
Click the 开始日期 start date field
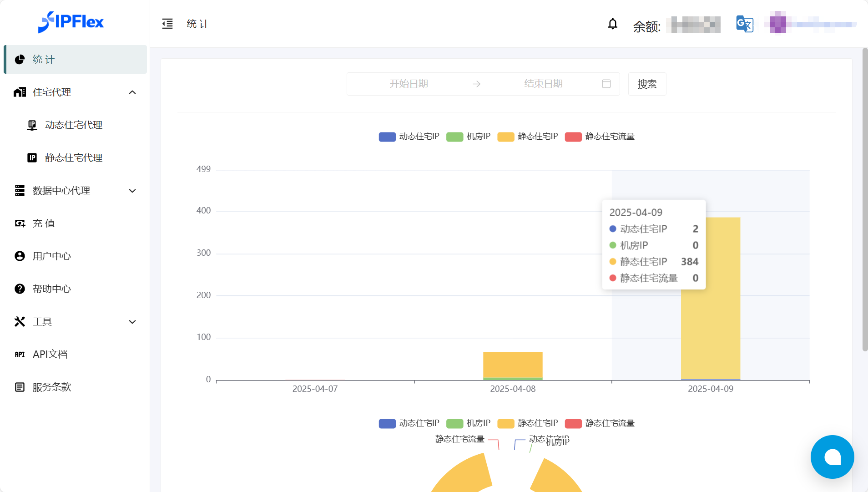tap(409, 84)
